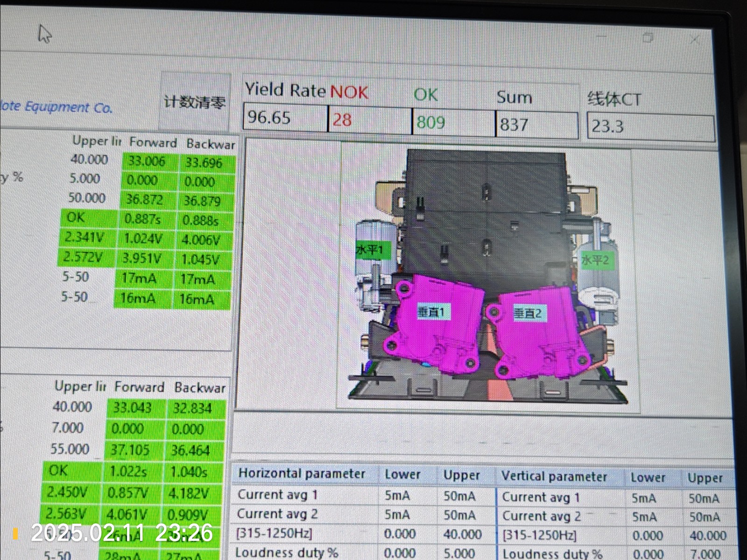
Task: Click the Horizontal parameter column header
Action: [x=302, y=473]
